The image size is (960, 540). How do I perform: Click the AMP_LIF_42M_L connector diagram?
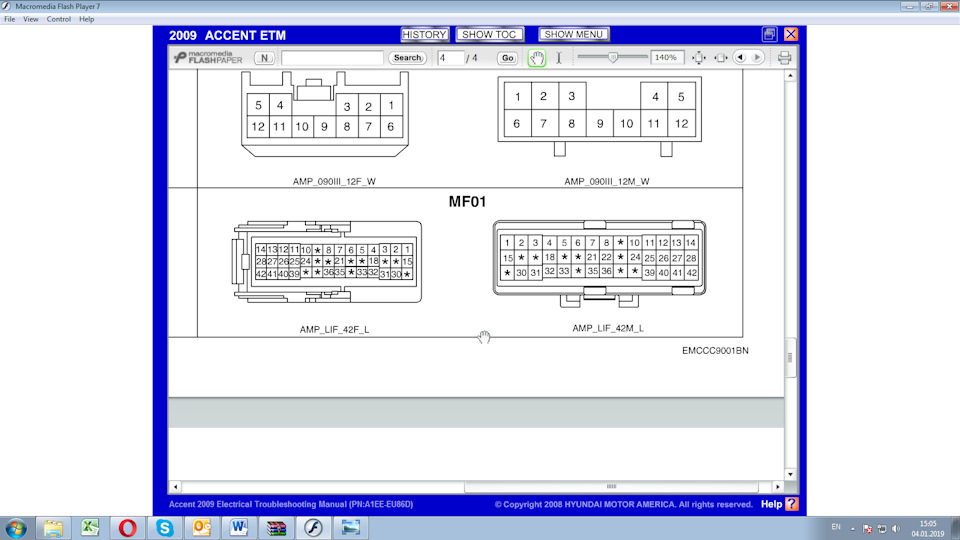pyautogui.click(x=599, y=263)
